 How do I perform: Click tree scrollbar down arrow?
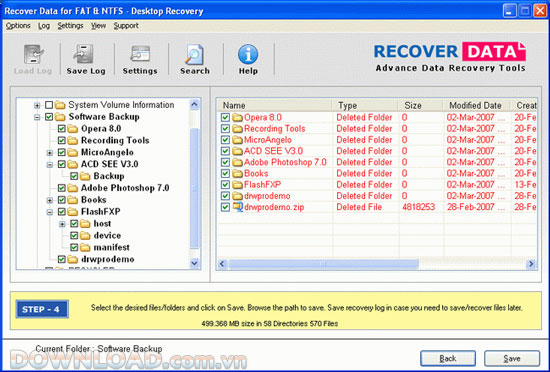click(x=194, y=263)
